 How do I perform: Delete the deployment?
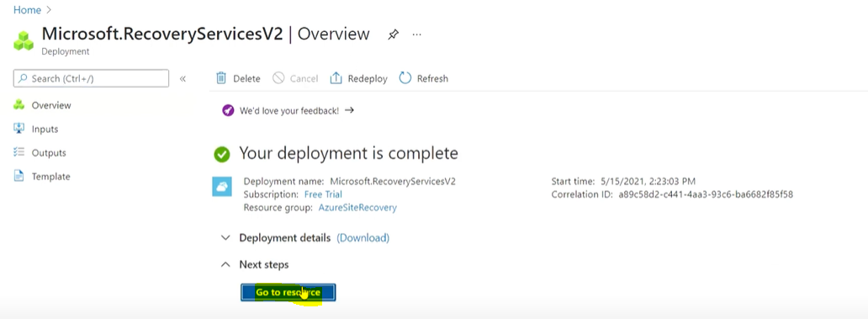coord(238,78)
